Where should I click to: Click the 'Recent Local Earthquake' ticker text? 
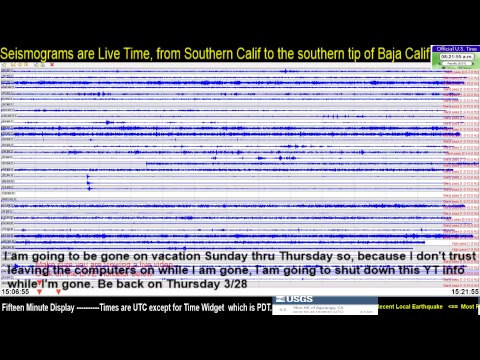(410, 307)
